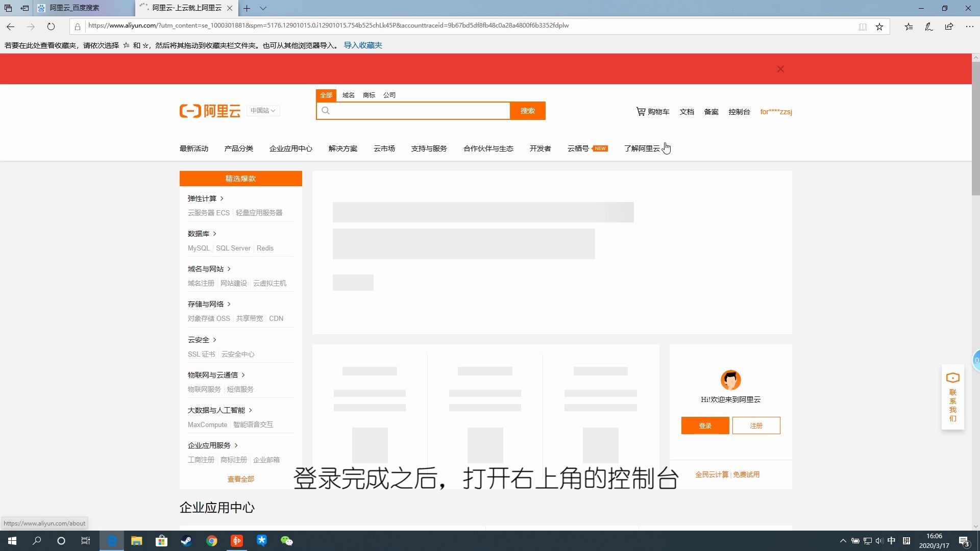This screenshot has height=551, width=980.
Task: Expand 存储与网络 category
Action: coord(209,304)
